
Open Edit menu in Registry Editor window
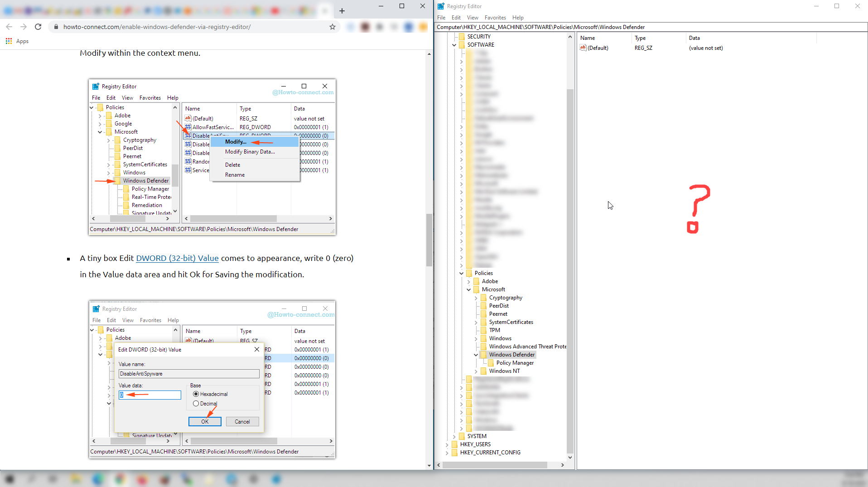[456, 18]
